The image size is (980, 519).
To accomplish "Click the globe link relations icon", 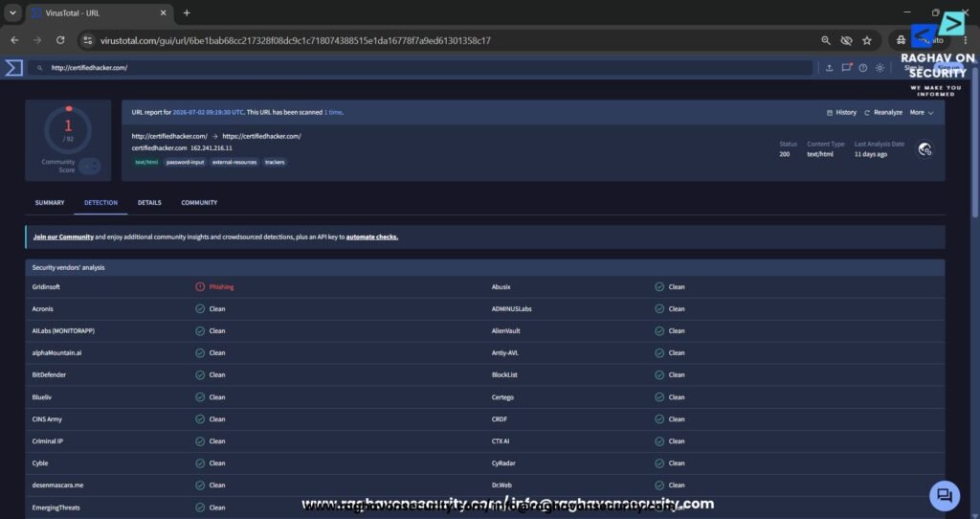I will [925, 149].
